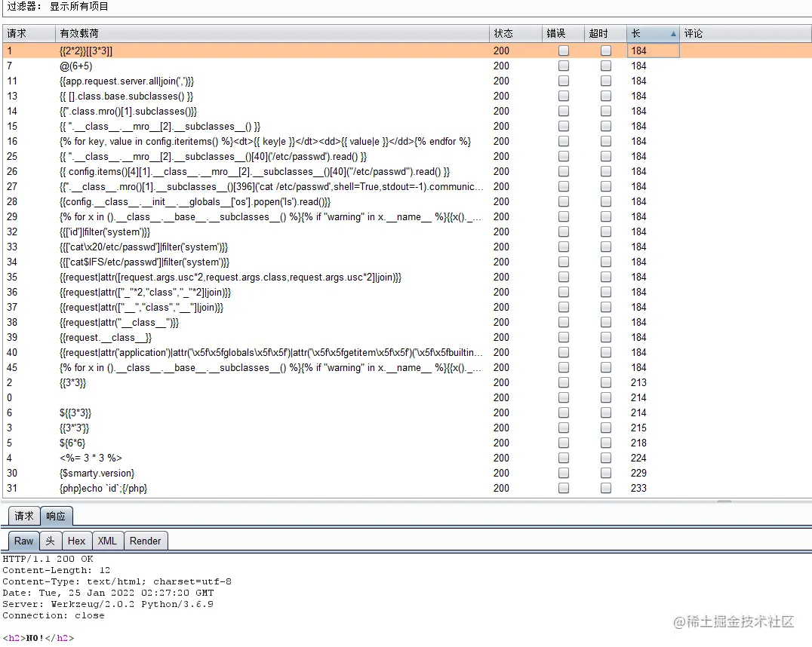Toggle 错误 checkbox for request 2
Viewport: 812px width, 647px height.
(x=564, y=382)
